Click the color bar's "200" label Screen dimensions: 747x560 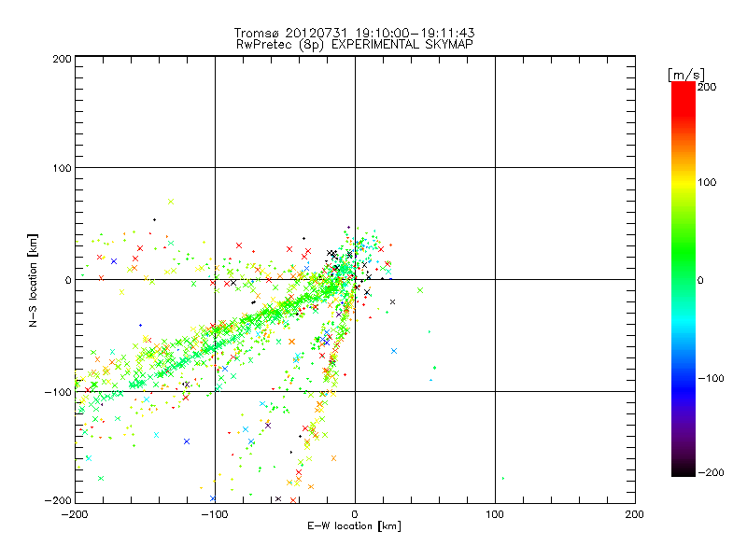coord(707,87)
